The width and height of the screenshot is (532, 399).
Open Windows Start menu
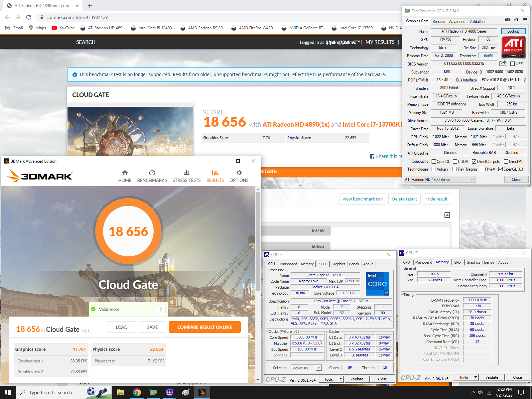(x=8, y=392)
